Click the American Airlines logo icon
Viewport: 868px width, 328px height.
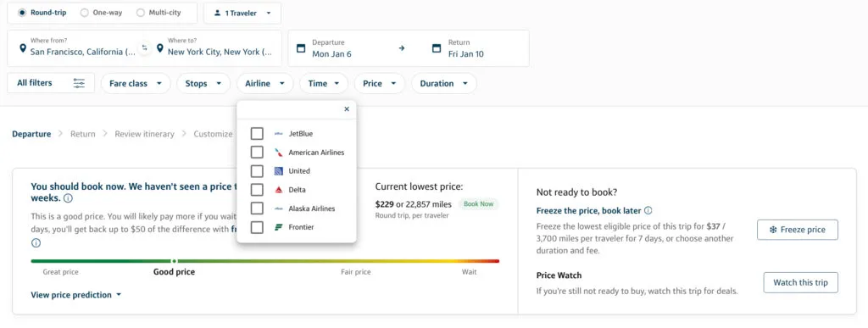[x=279, y=152]
